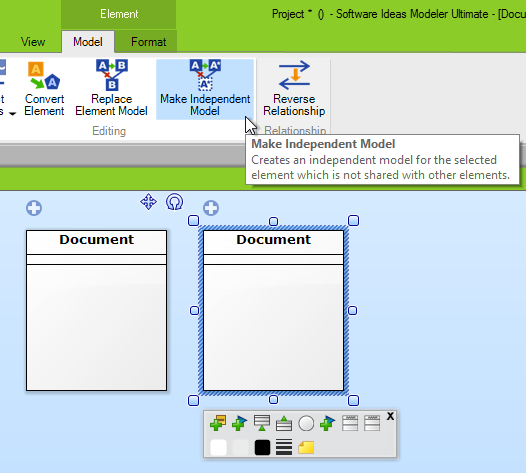
Task: Pick the white color swatch
Action: 218,448
